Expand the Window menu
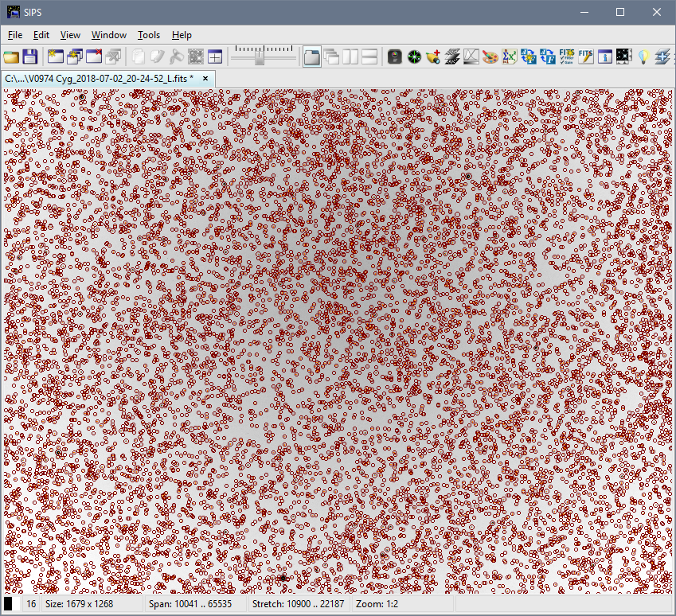Image resolution: width=676 pixels, height=616 pixels. [x=108, y=35]
